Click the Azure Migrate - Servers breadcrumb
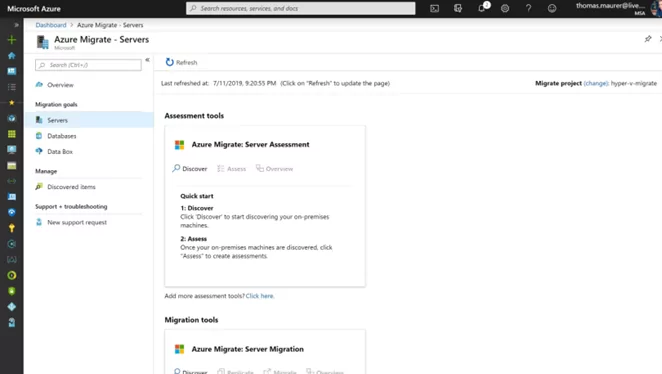The width and height of the screenshot is (662, 374). pos(110,25)
